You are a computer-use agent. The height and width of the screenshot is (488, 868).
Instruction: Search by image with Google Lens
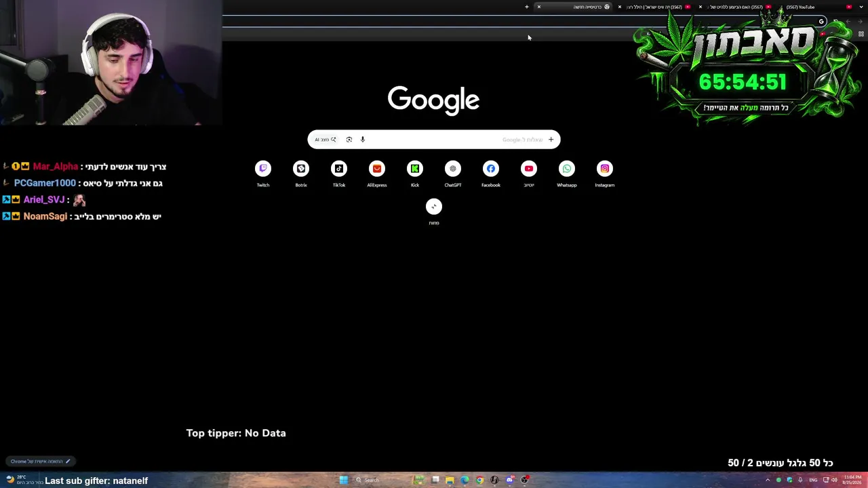coord(349,140)
